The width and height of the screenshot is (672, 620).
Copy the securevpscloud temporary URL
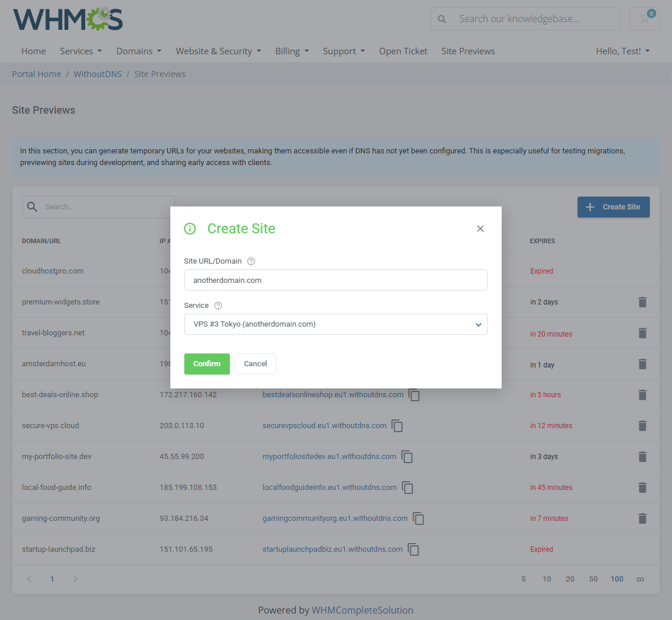[x=397, y=426]
